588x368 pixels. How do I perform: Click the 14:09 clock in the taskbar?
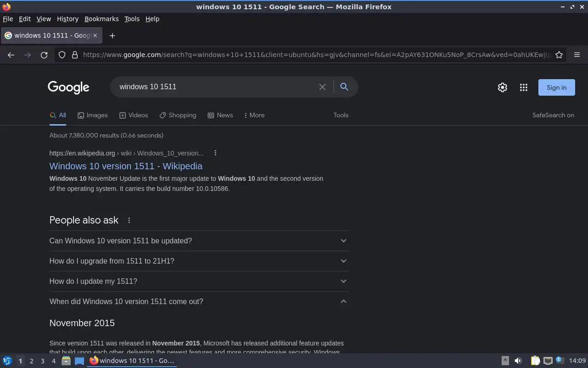tap(577, 361)
